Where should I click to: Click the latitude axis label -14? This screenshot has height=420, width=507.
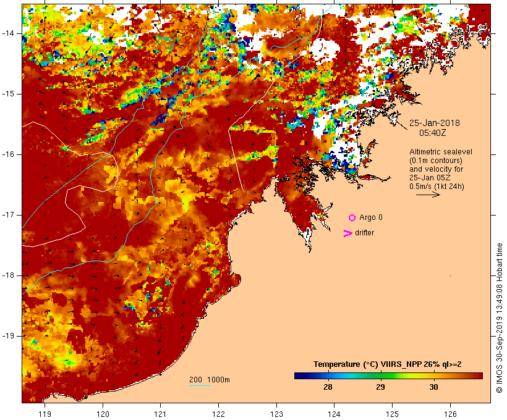point(8,33)
